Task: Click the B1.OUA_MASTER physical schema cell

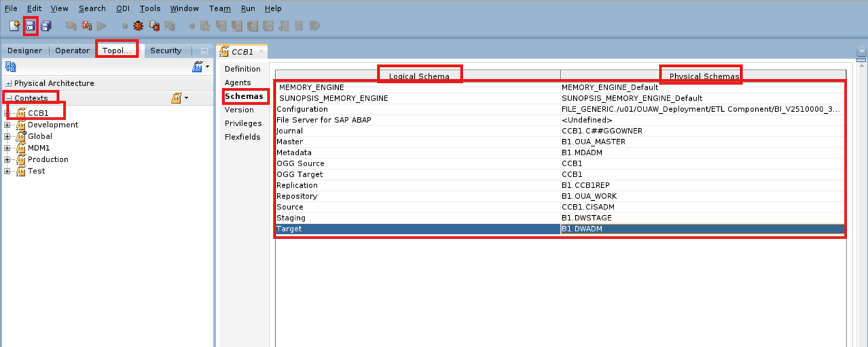Action: point(702,142)
